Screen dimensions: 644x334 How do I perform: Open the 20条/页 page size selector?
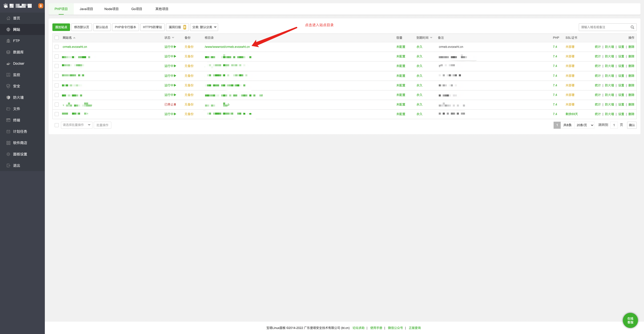[x=585, y=125]
